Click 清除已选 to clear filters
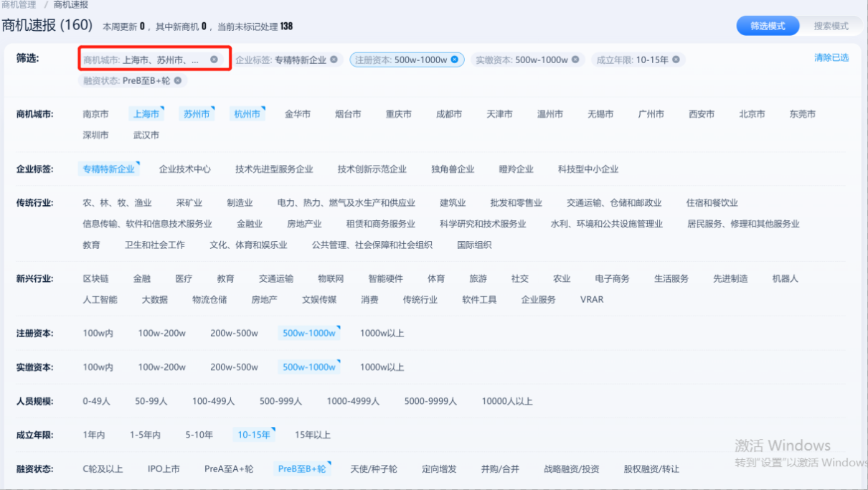The height and width of the screenshot is (490, 868). tap(831, 57)
